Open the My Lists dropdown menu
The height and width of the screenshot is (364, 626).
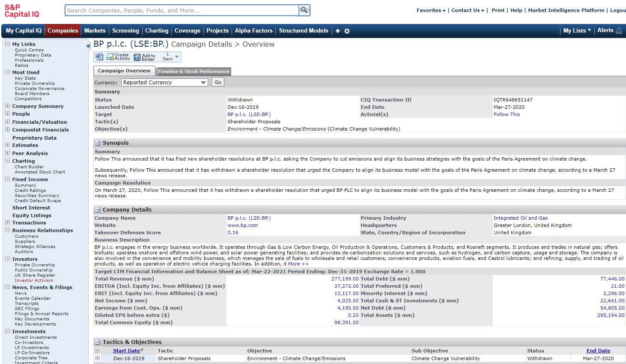(576, 30)
